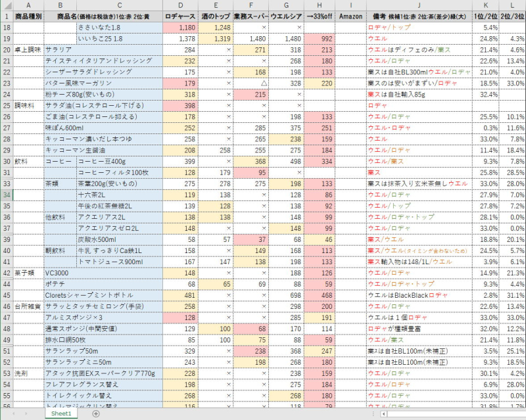Click horizontal scrollbar left arrow
The height and width of the screenshot is (420, 526).
click(x=384, y=414)
